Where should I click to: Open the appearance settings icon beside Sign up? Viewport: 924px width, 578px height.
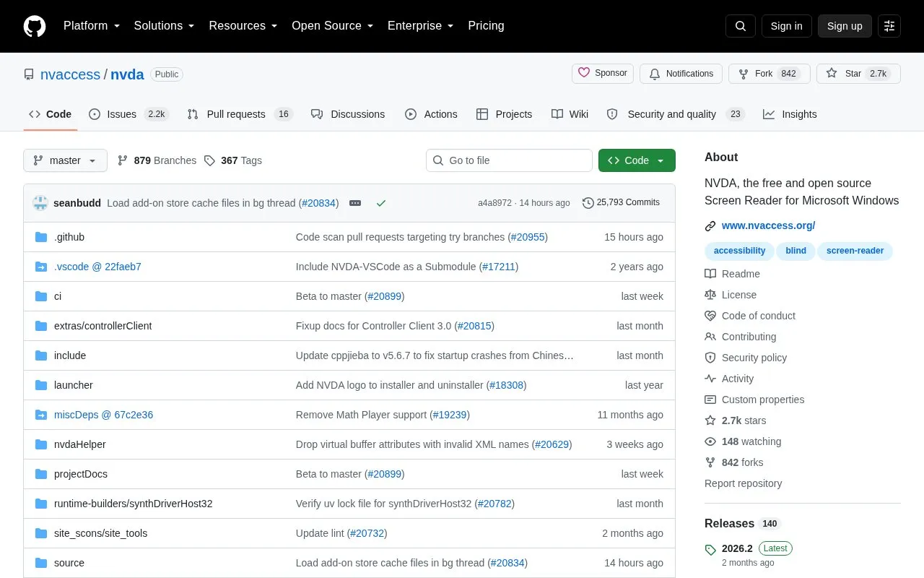[x=889, y=26]
